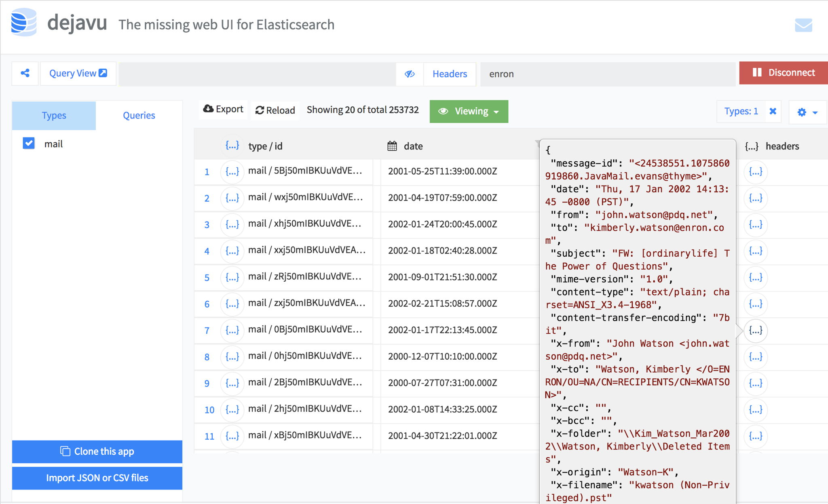View JSON of row 7 record
Image resolution: width=828 pixels, height=504 pixels.
[232, 330]
